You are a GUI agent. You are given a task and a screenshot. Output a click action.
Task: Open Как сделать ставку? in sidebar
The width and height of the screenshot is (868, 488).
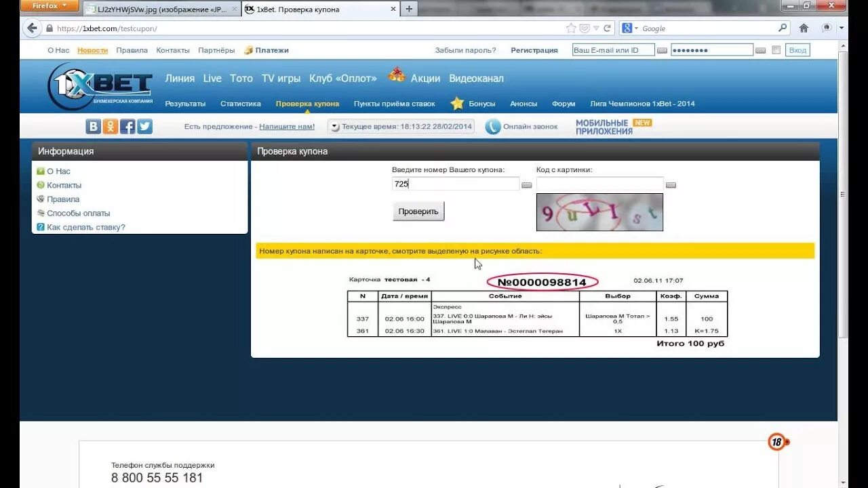[86, 227]
